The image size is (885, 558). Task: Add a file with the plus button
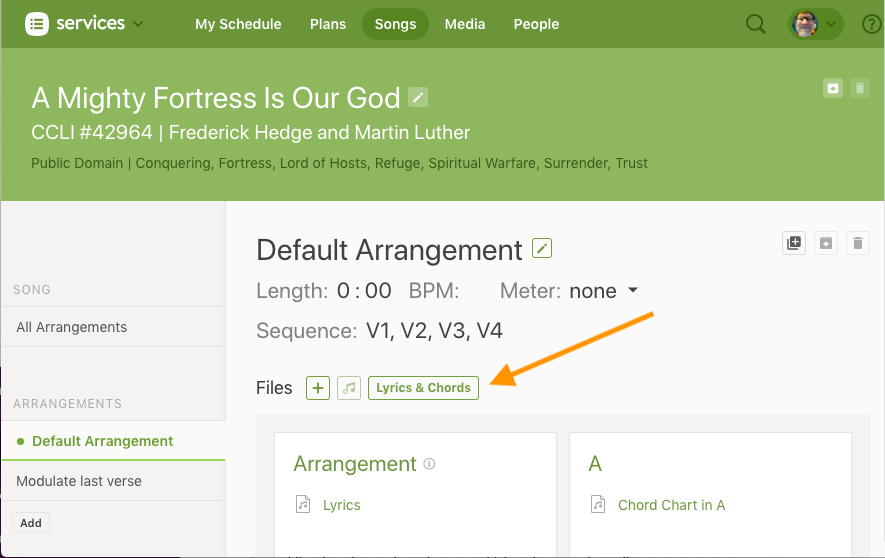tap(318, 388)
